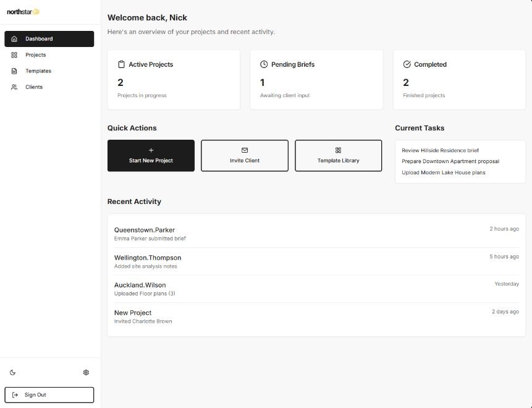Click 'Finished projects' caption
The height and width of the screenshot is (408, 532).
point(424,95)
